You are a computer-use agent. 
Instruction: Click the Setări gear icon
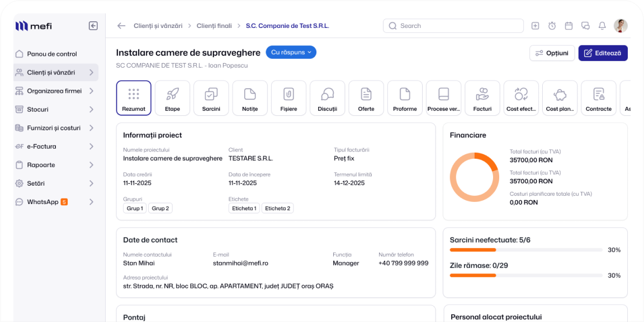coord(19,183)
